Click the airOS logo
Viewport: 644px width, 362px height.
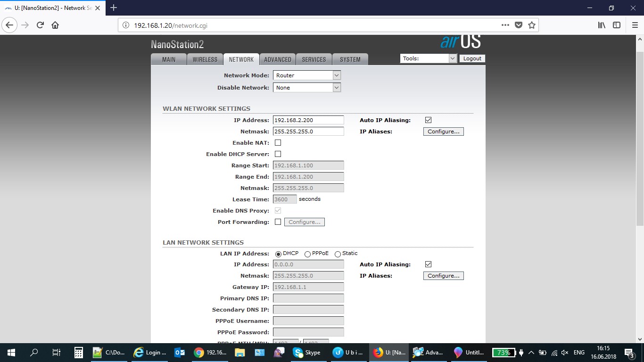tap(461, 41)
